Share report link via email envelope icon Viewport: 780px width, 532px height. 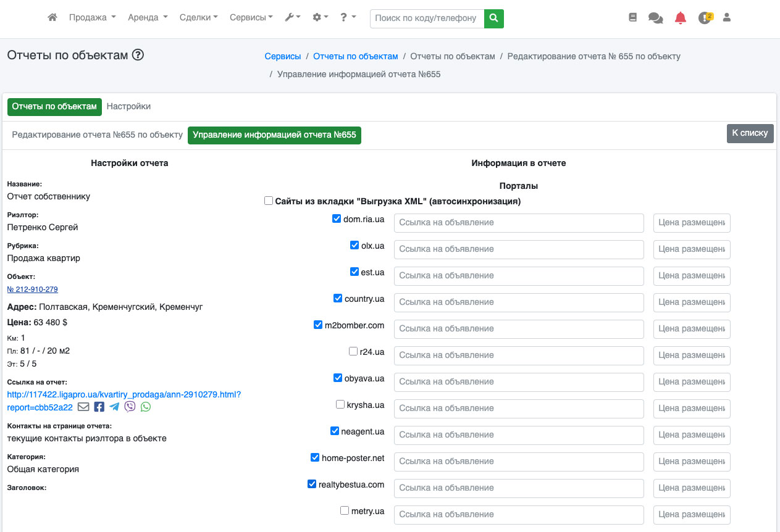83,407
